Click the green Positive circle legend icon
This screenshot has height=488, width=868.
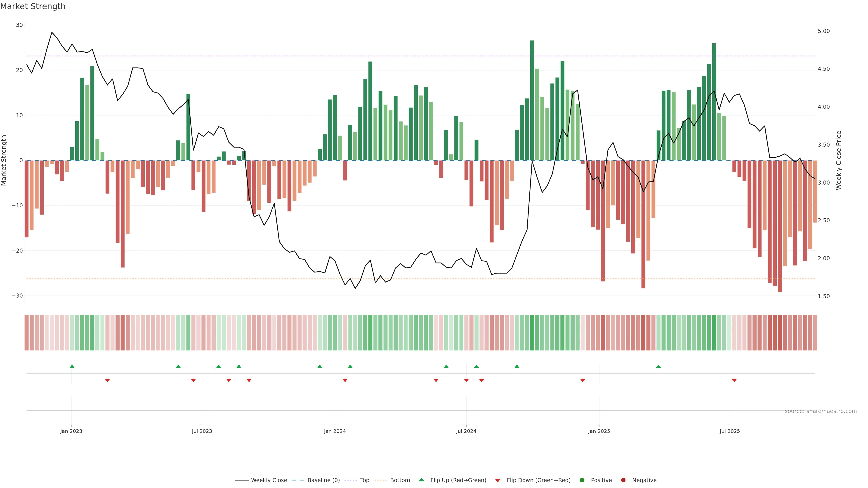click(582, 480)
